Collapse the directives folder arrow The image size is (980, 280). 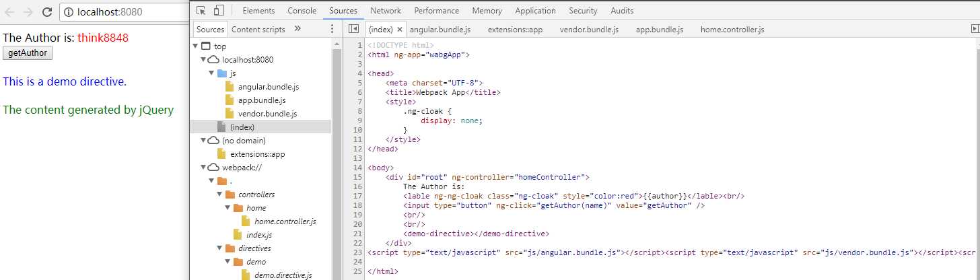[x=220, y=248]
